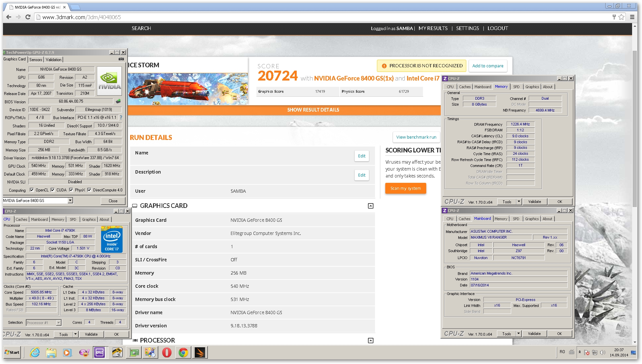Viewport: 642px width, 364px height.
Task: Open the Processor #1 selection dropdown
Action: [58, 322]
